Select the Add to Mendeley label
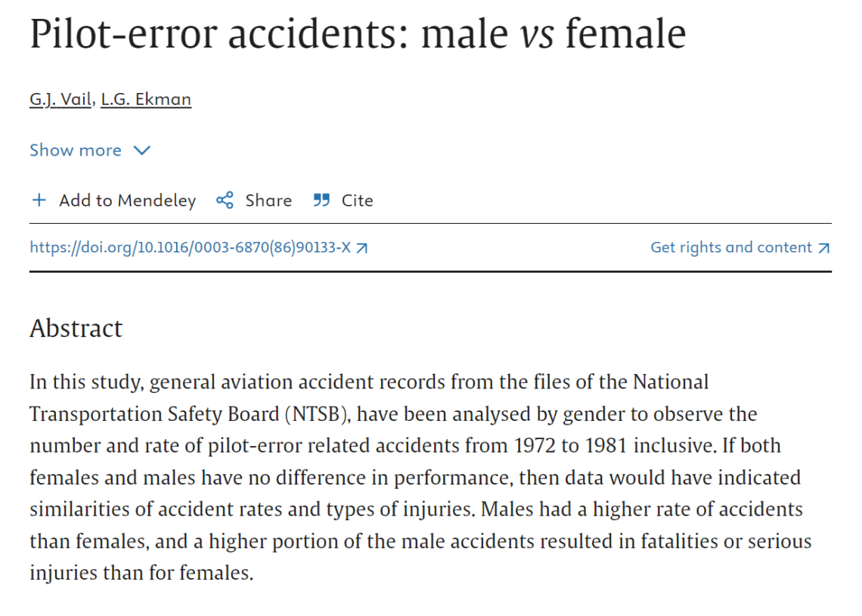 128,200
